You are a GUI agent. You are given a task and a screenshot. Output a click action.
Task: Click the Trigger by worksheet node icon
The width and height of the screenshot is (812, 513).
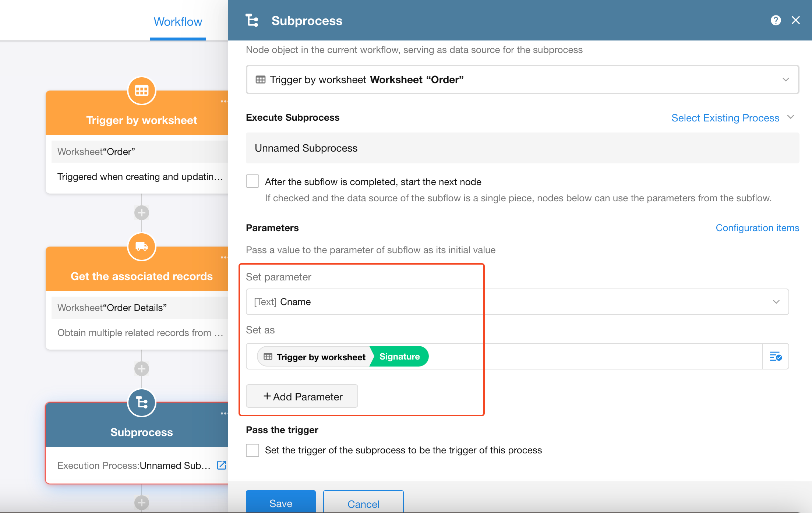[x=142, y=91]
